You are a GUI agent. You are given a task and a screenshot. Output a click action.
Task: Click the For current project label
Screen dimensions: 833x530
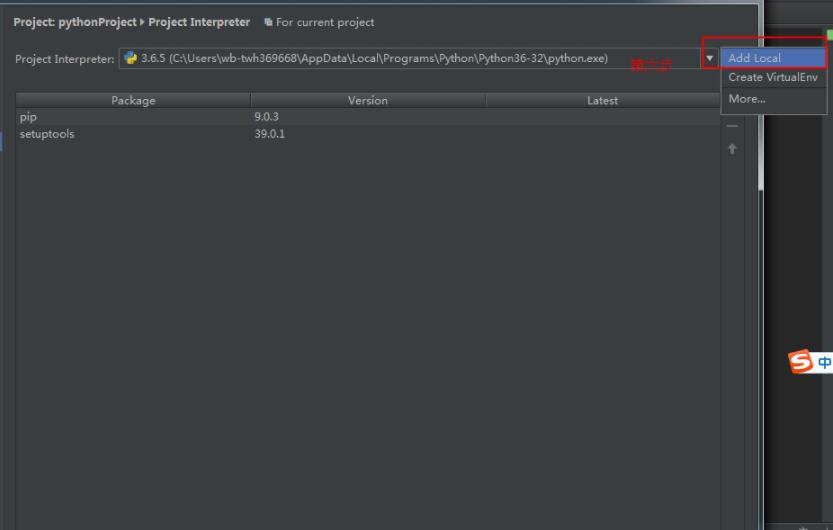325,22
